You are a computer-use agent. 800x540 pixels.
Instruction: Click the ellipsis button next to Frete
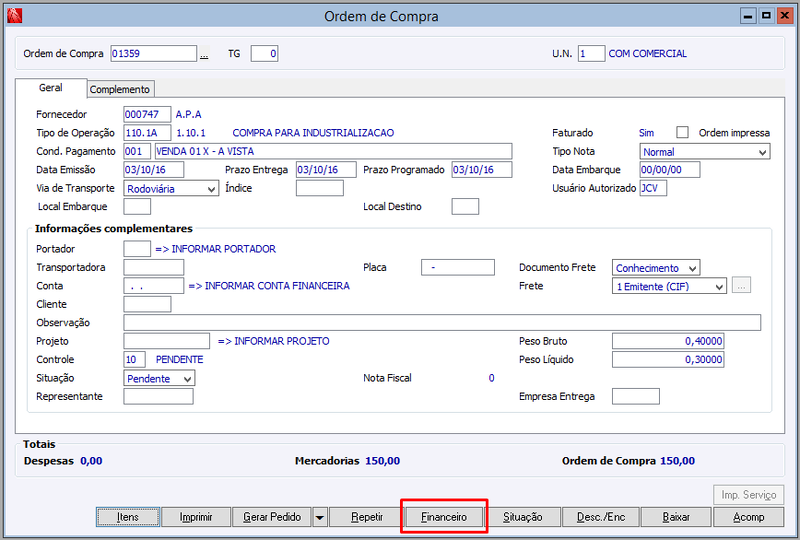pyautogui.click(x=741, y=286)
